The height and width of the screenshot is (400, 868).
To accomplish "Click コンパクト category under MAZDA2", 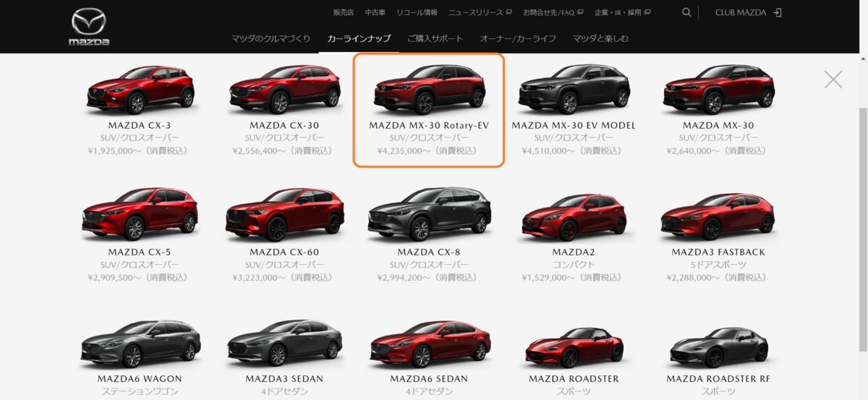I will (x=574, y=265).
